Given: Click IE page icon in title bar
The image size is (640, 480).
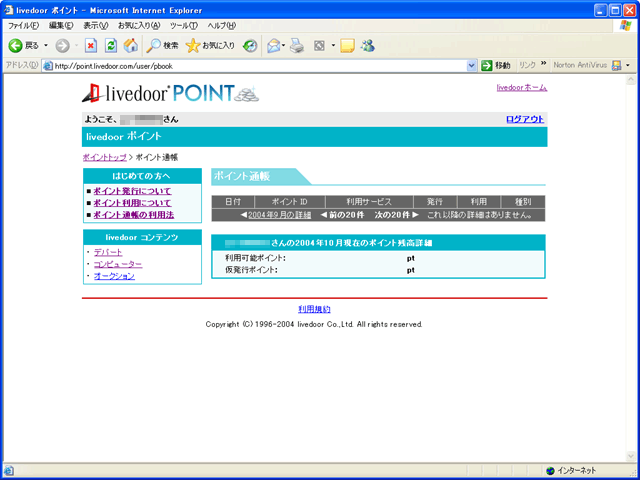Looking at the screenshot, I should (x=8, y=10).
